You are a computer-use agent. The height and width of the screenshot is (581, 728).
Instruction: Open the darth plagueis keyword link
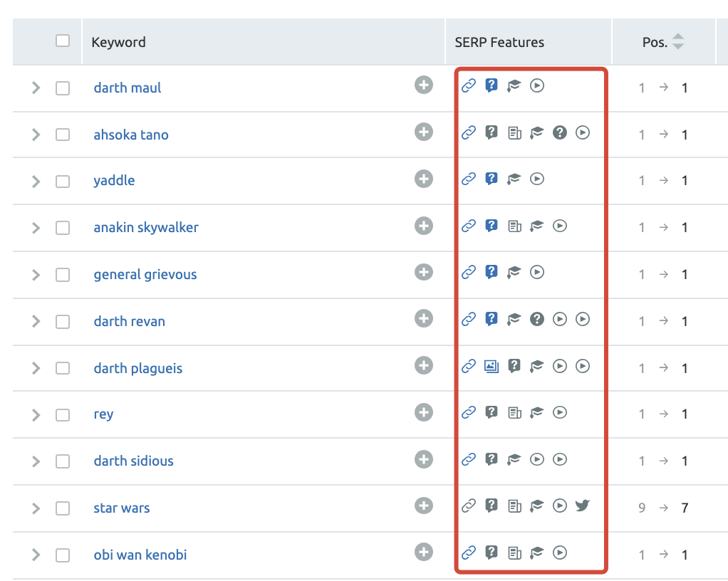coord(138,368)
